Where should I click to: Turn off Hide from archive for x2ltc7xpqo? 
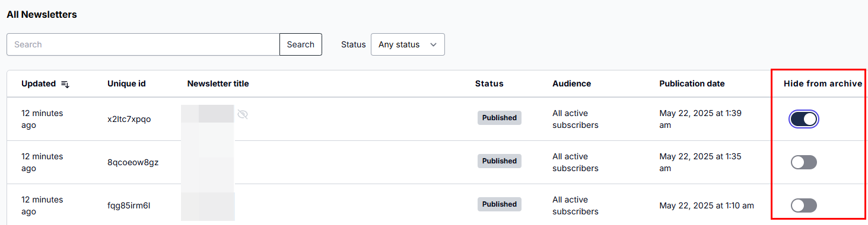point(804,119)
